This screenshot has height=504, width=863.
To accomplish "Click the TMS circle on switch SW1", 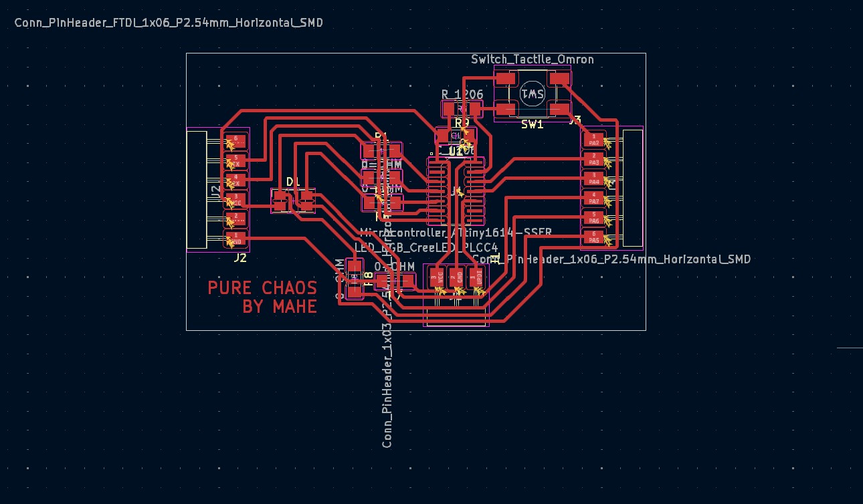I will [x=533, y=94].
